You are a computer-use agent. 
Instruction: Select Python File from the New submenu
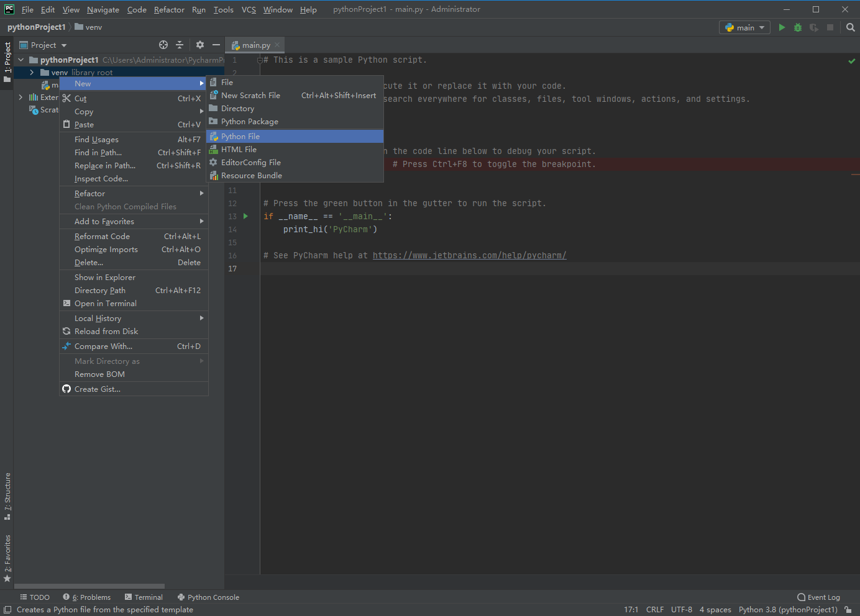[242, 136]
